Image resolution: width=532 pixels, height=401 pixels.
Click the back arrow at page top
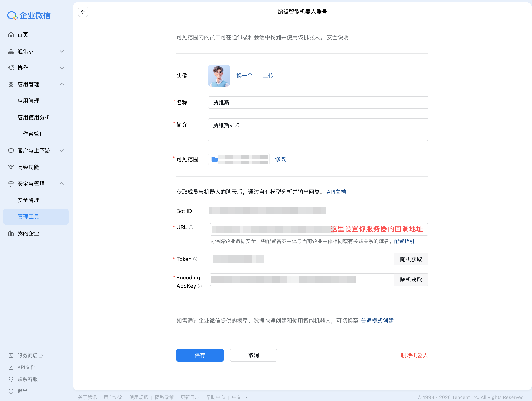pyautogui.click(x=83, y=12)
